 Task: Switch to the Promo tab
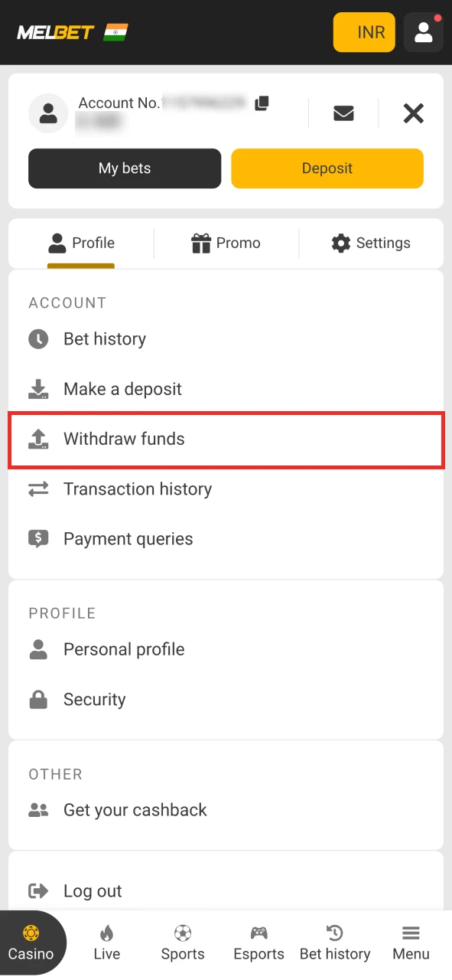coord(226,243)
